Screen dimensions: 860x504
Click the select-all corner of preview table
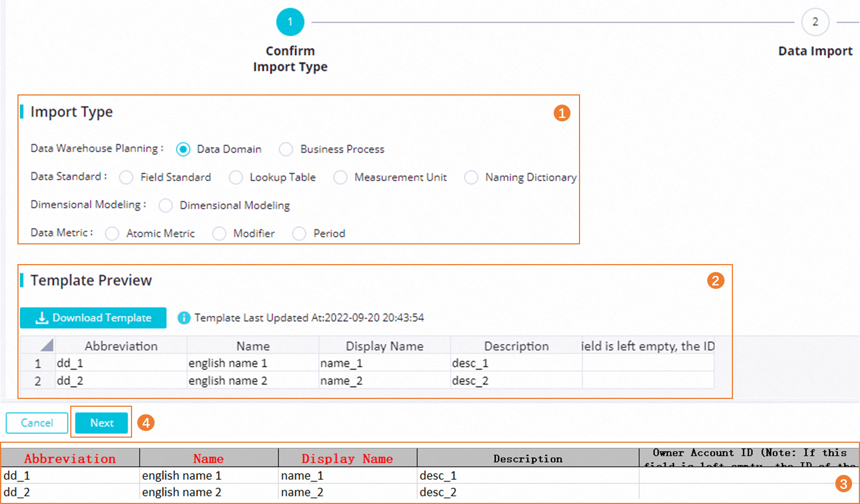38,345
